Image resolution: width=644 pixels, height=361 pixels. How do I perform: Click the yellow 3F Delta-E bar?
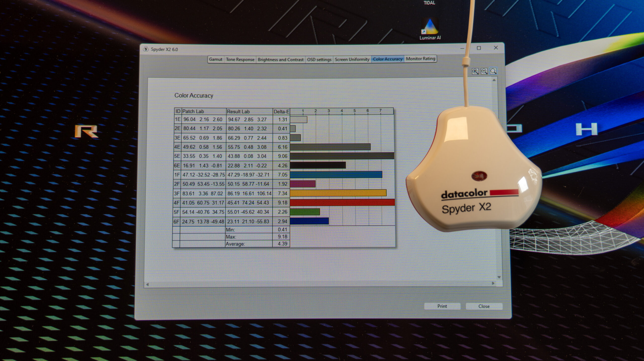pos(338,193)
